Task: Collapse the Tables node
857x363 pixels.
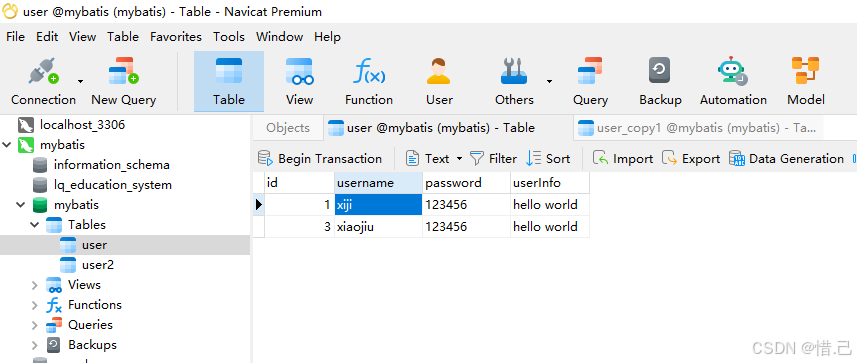Action: coord(35,225)
